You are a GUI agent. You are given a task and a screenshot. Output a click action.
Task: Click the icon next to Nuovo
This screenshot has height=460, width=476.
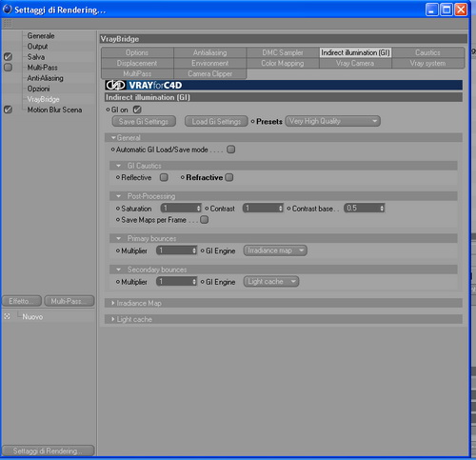click(x=7, y=316)
